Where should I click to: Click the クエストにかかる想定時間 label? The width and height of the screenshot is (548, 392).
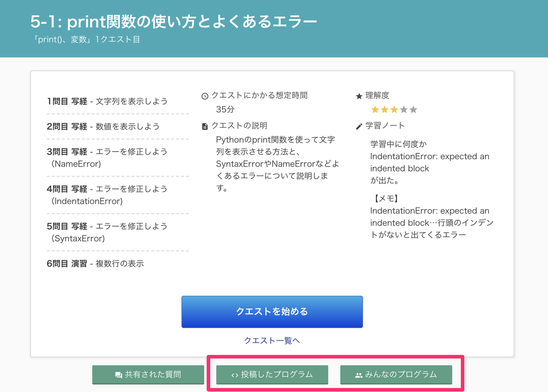point(259,95)
